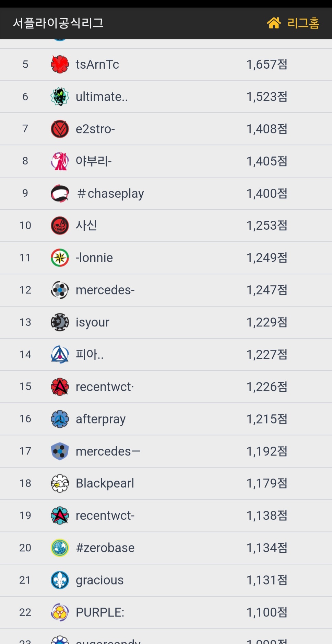Tap the #chaseplay ninja emblem
Screen dimensions: 332x644
click(60, 193)
